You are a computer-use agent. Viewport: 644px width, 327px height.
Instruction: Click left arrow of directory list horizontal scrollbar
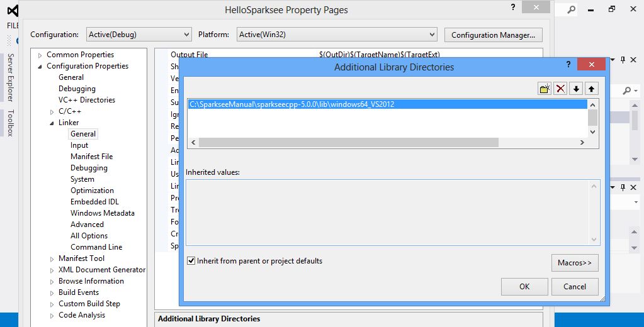coord(193,142)
